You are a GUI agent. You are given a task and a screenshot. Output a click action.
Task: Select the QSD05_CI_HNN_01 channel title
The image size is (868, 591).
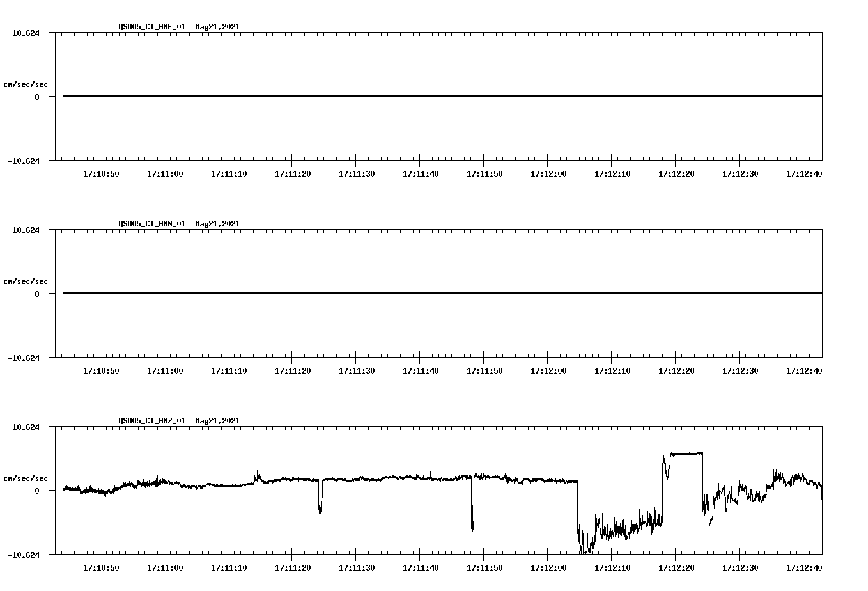[153, 224]
